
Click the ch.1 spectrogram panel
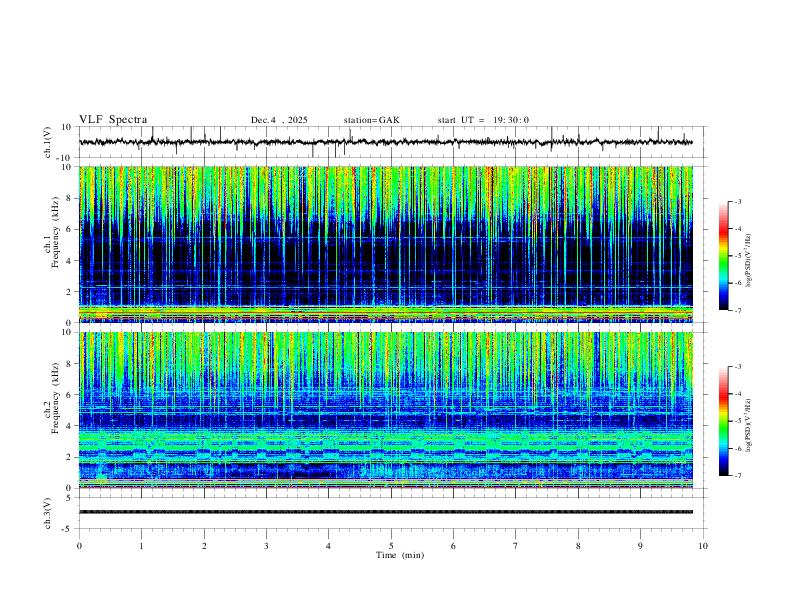coord(386,244)
